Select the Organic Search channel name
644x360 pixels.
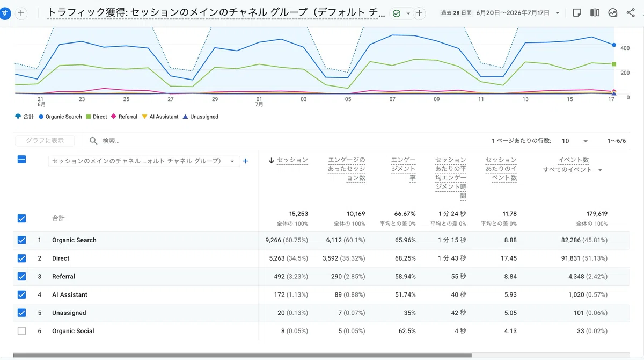(x=74, y=240)
